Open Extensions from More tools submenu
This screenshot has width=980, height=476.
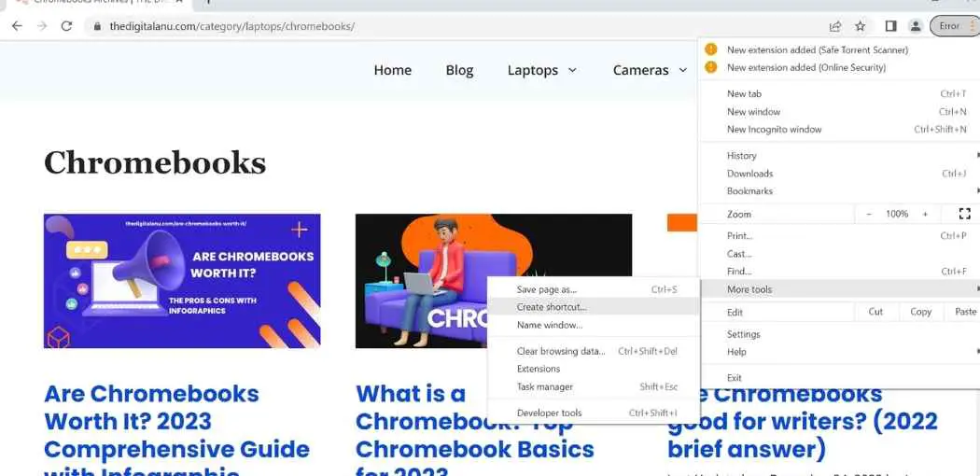[x=593, y=370]
